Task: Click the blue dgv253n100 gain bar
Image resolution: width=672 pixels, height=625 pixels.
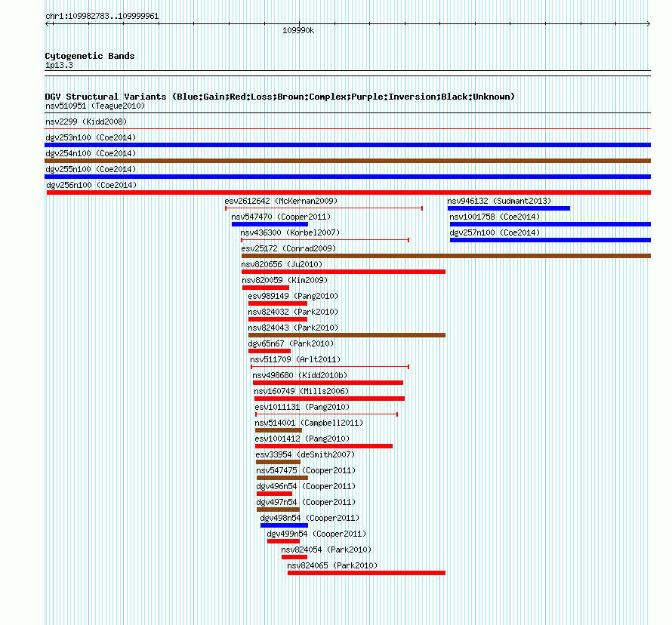Action: [x=347, y=145]
